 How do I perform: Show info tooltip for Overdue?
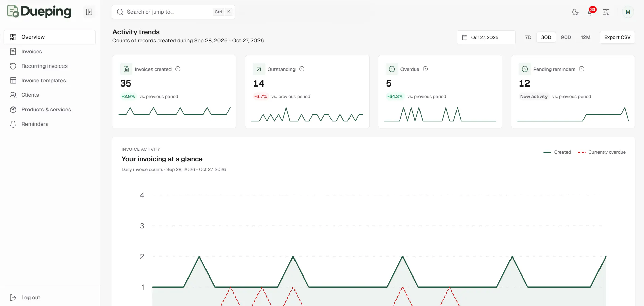pos(425,69)
